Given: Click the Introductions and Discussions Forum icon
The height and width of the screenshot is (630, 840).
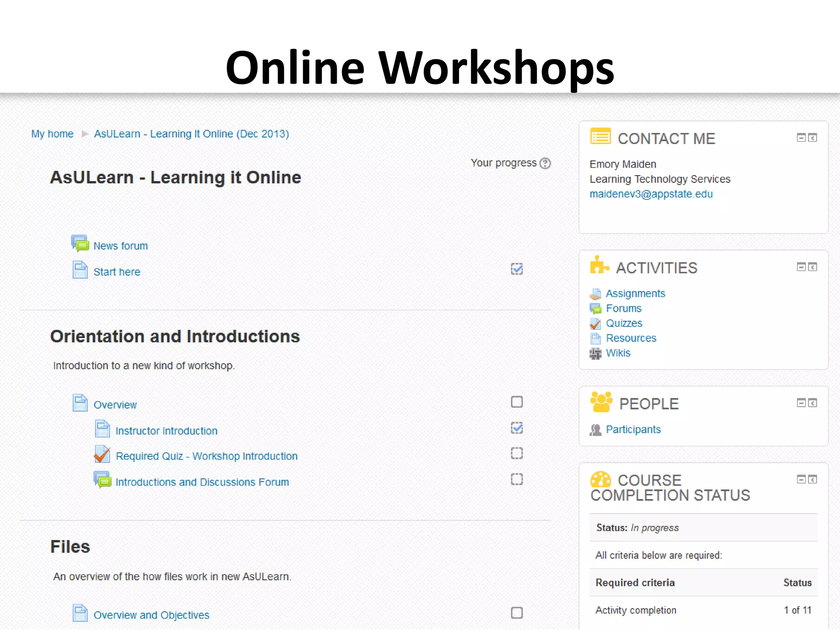Looking at the screenshot, I should 103,479.
